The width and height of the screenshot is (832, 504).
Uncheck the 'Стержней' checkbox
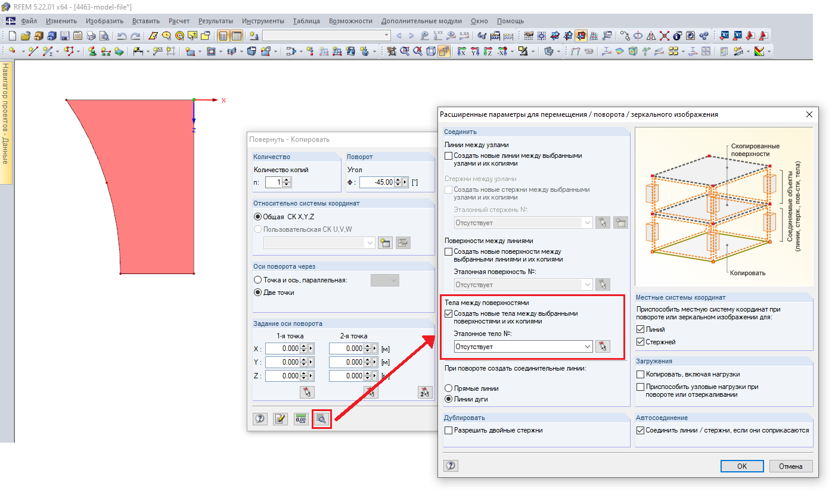tap(641, 342)
